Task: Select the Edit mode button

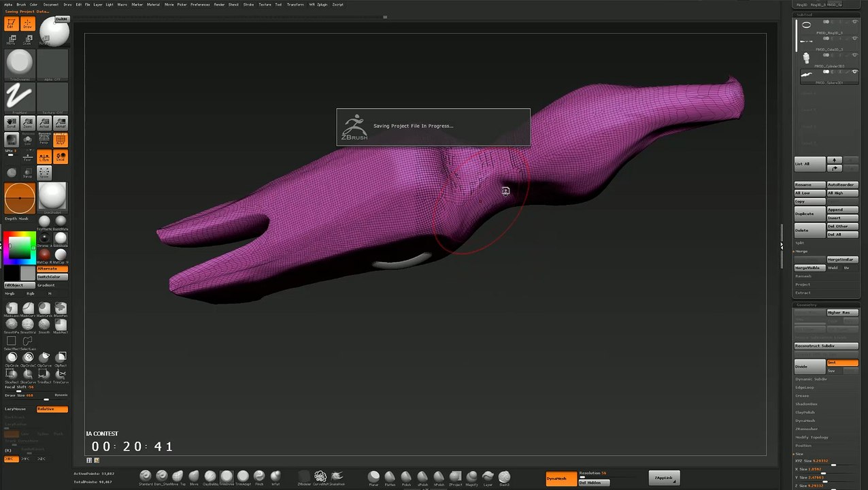Action: pos(11,24)
